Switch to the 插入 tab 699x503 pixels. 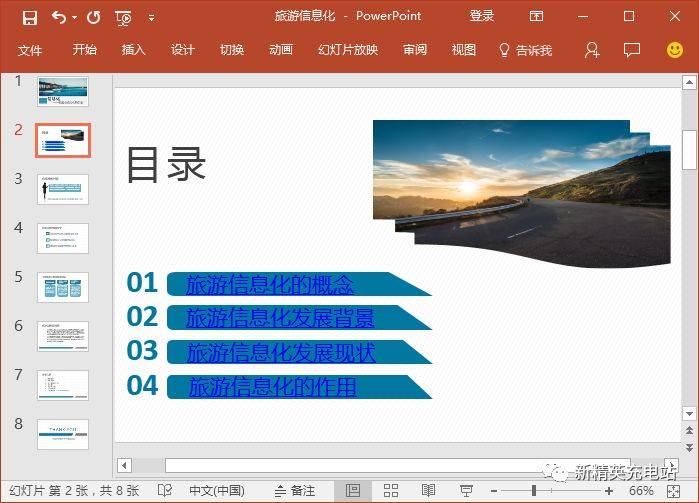(x=134, y=49)
